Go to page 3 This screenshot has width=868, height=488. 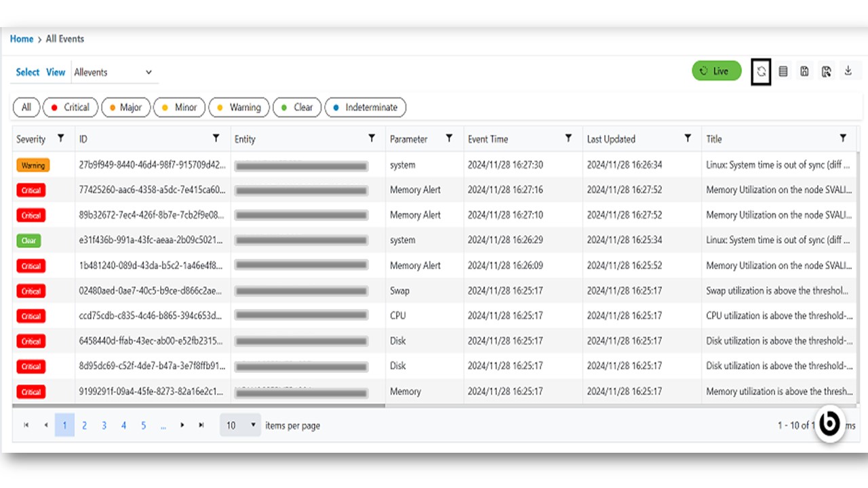[104, 426]
